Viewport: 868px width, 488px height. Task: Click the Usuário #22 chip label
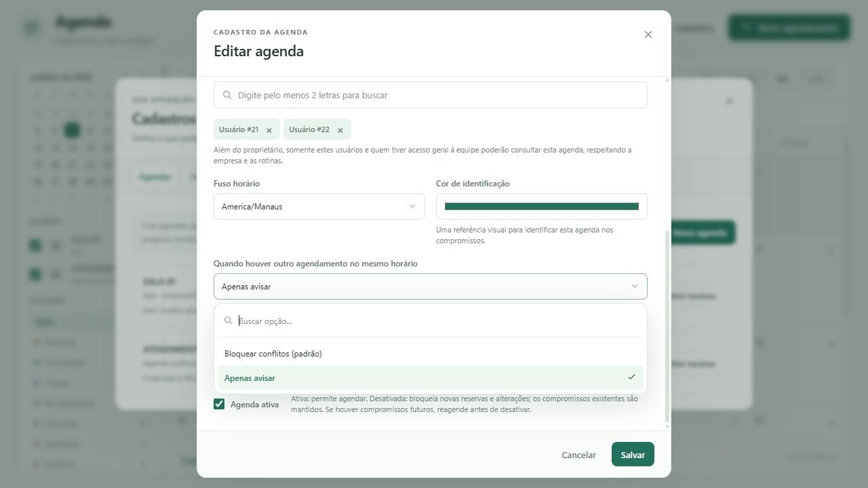click(x=309, y=129)
